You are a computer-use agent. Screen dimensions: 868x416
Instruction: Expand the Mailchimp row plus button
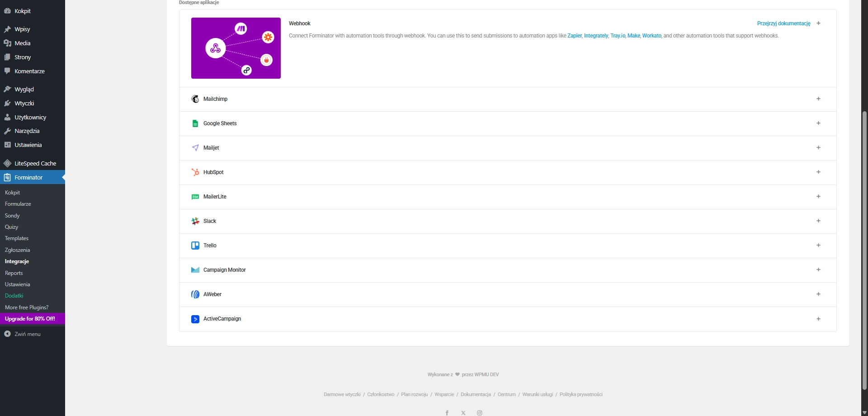coord(818,99)
